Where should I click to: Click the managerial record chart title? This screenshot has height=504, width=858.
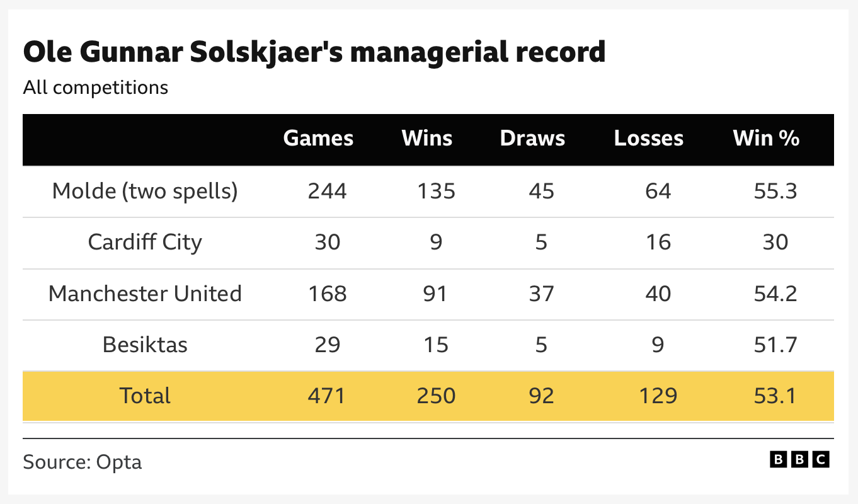click(x=314, y=52)
